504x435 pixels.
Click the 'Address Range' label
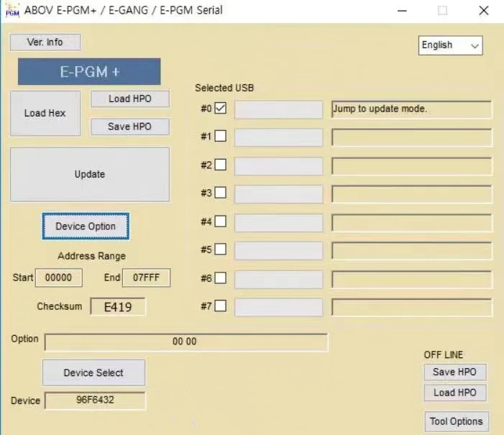[91, 256]
